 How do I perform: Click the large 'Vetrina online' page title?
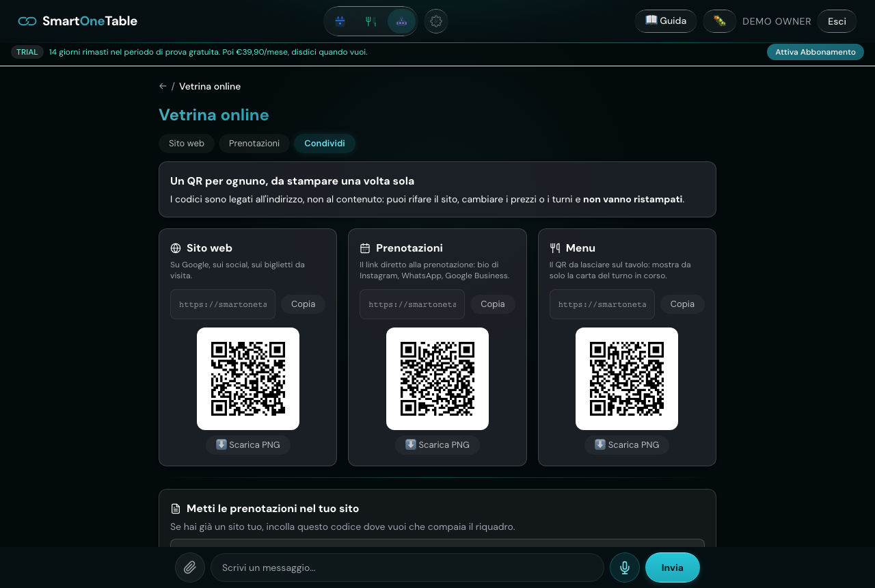[x=214, y=115]
